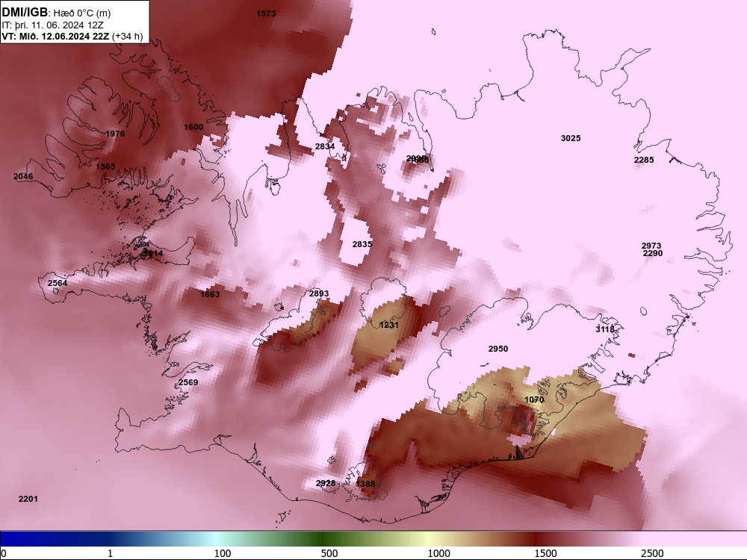Click the 1565 label on the map
The image size is (747, 560).
105,167
